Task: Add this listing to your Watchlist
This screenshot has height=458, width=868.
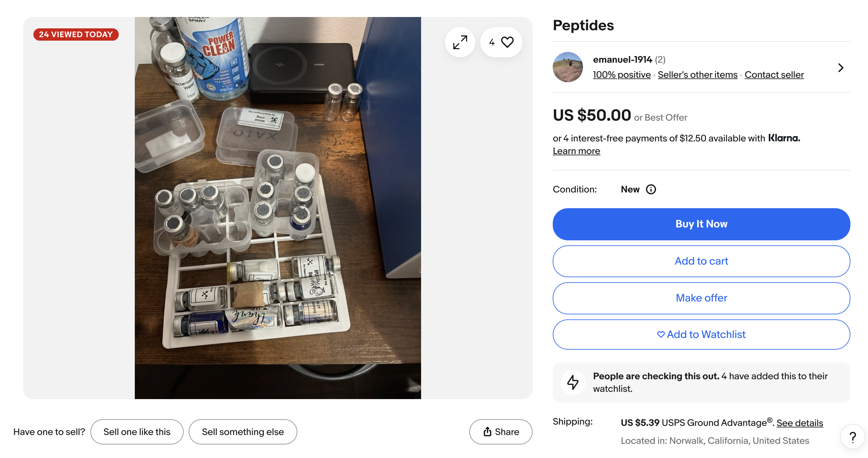Action: [701, 334]
